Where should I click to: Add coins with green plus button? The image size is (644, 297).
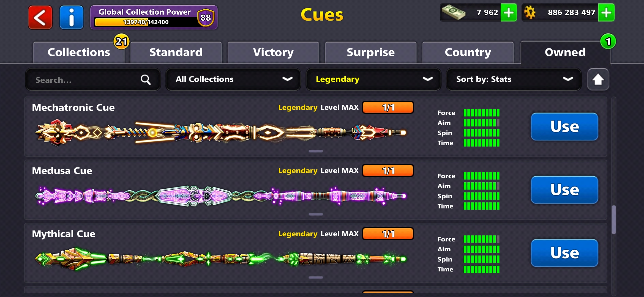coord(606,13)
